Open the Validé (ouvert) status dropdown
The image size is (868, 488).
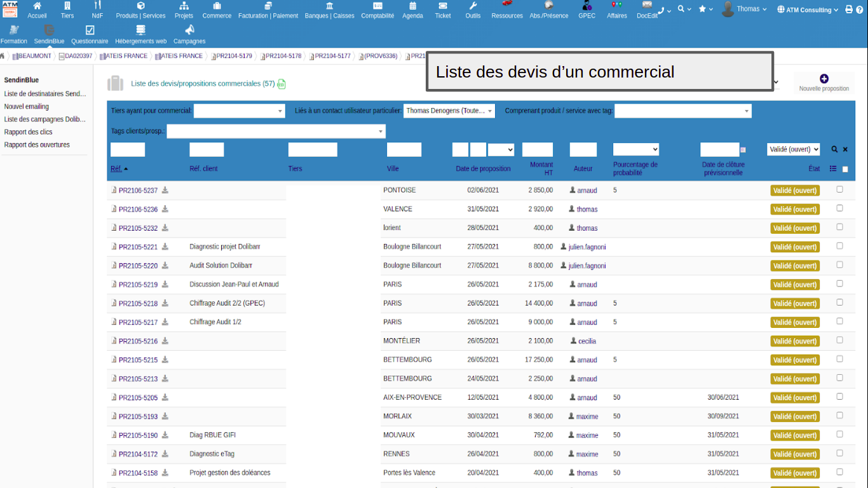793,149
